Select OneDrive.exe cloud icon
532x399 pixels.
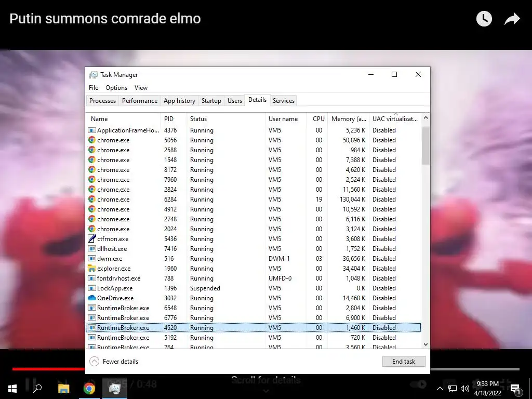pyautogui.click(x=91, y=298)
